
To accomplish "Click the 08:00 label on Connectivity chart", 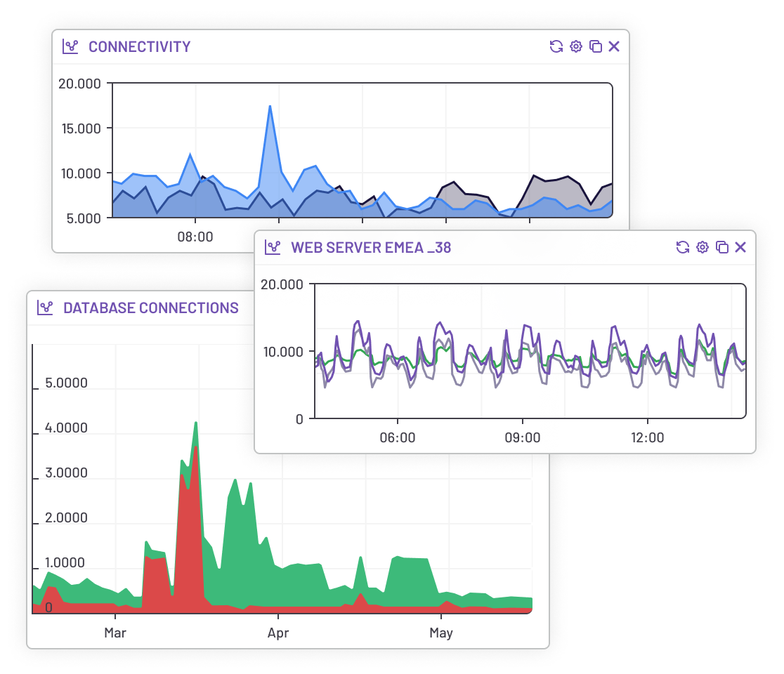I will (195, 237).
